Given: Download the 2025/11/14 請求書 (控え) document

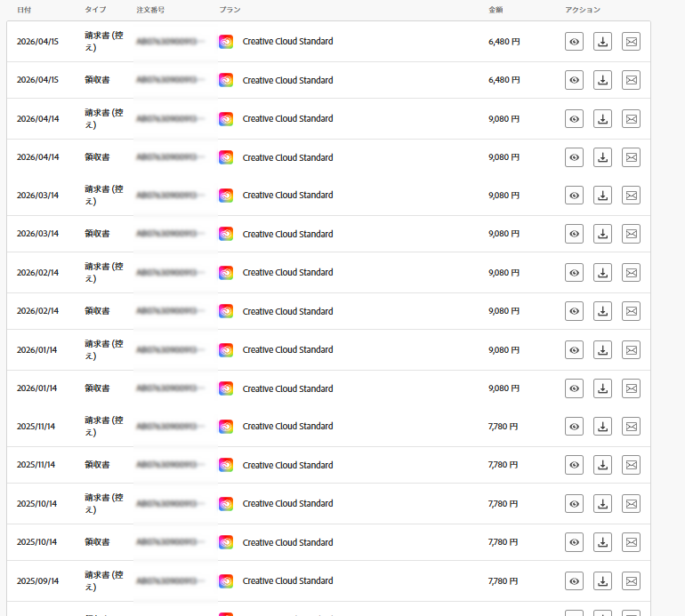Looking at the screenshot, I should click(x=602, y=426).
